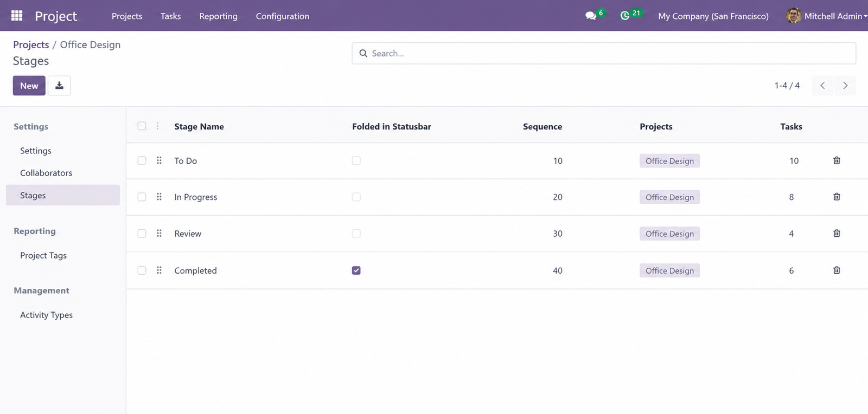This screenshot has height=414, width=868.
Task: Click Office Design tag in Completed row
Action: (x=669, y=270)
